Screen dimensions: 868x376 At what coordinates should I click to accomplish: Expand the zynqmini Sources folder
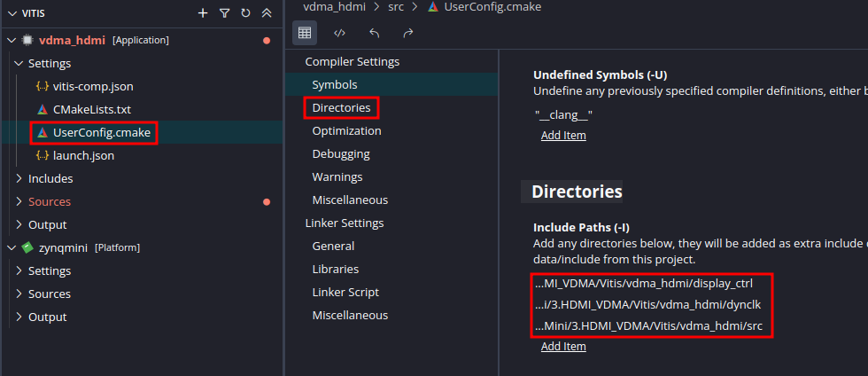point(19,294)
